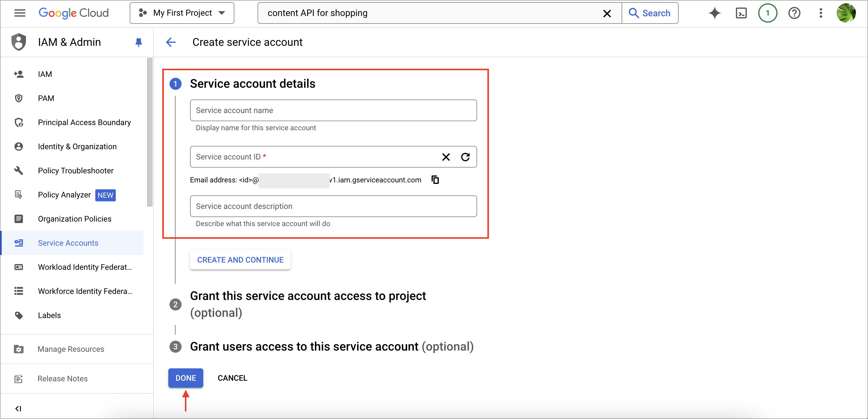Click the Create and Continue button
This screenshot has height=419, width=868.
[240, 260]
